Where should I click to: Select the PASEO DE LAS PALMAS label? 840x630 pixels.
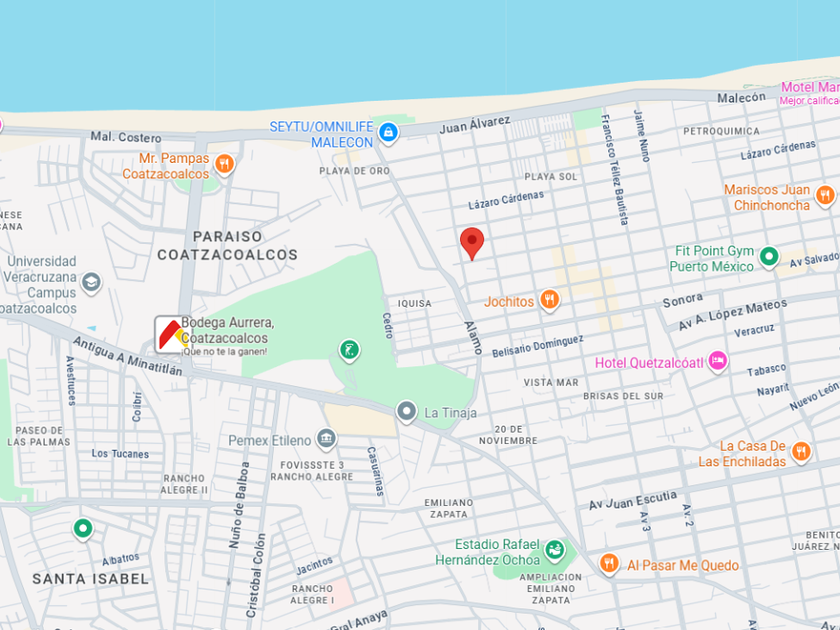point(39,436)
